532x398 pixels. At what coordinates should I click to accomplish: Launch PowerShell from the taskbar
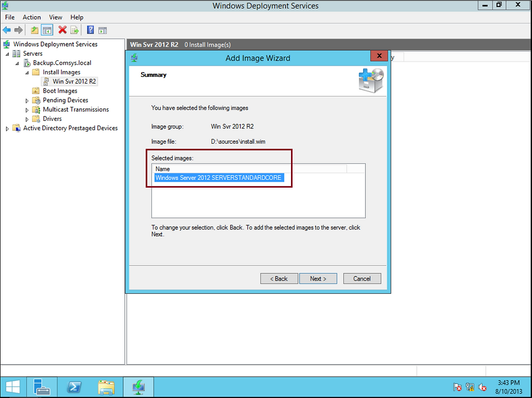(x=74, y=387)
